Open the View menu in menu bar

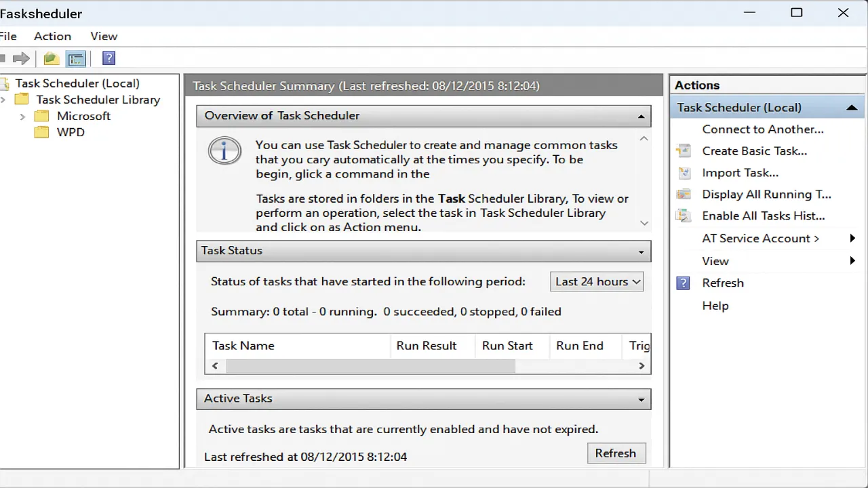click(104, 36)
